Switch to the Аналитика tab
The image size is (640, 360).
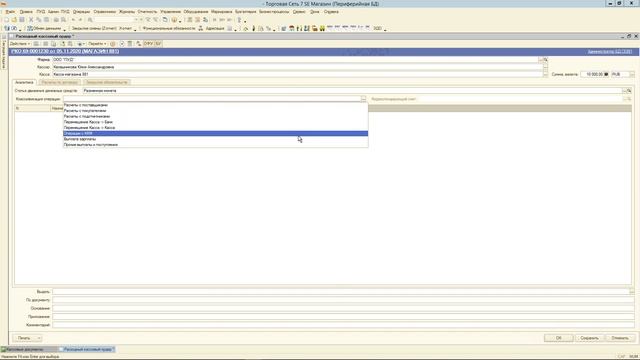24,82
